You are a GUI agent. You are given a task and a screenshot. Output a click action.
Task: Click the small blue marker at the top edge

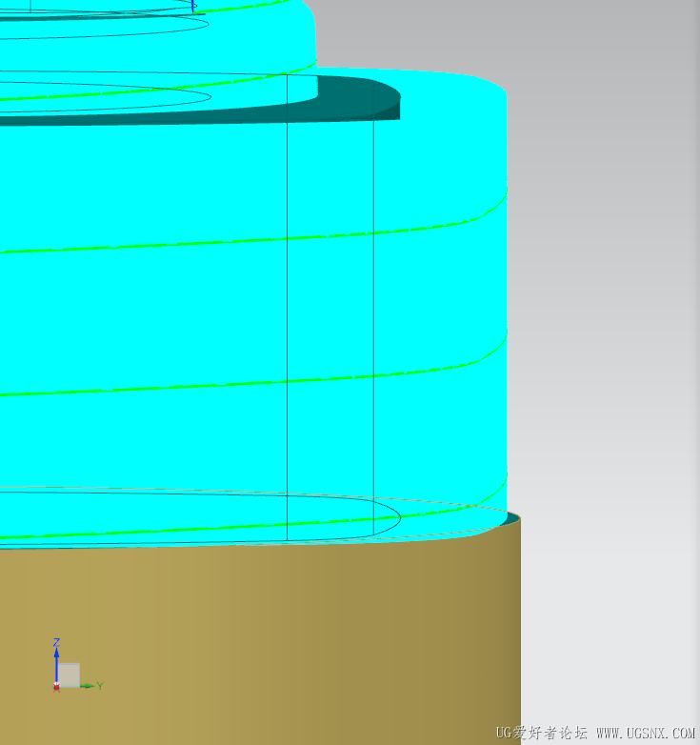click(193, 5)
